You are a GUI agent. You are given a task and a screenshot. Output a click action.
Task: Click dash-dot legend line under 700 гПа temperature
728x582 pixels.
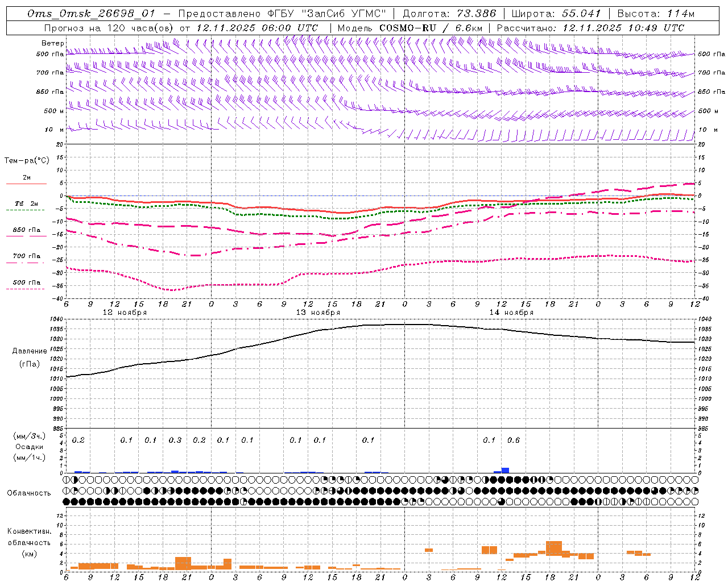26,262
